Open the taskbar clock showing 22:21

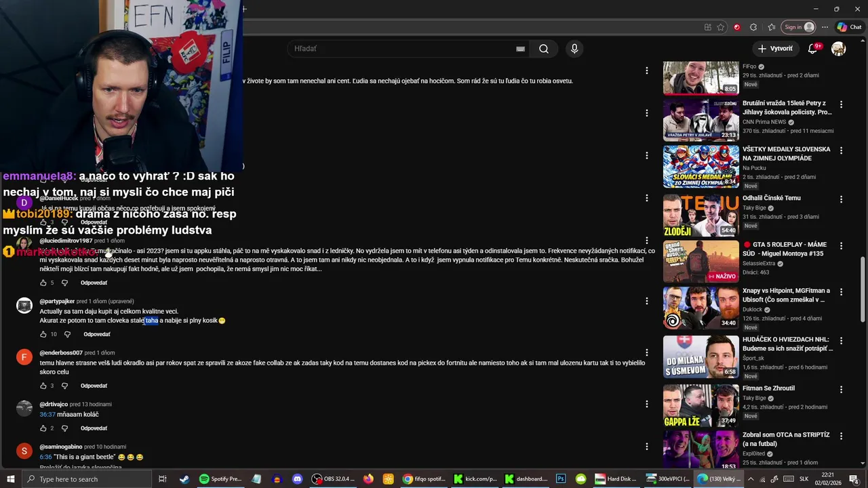coord(828,479)
